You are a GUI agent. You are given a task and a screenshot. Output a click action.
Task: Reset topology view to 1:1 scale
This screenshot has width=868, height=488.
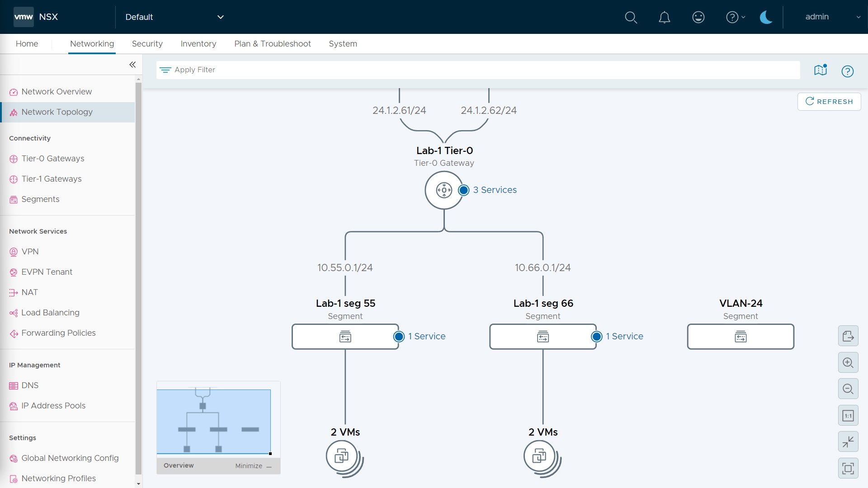tap(848, 416)
